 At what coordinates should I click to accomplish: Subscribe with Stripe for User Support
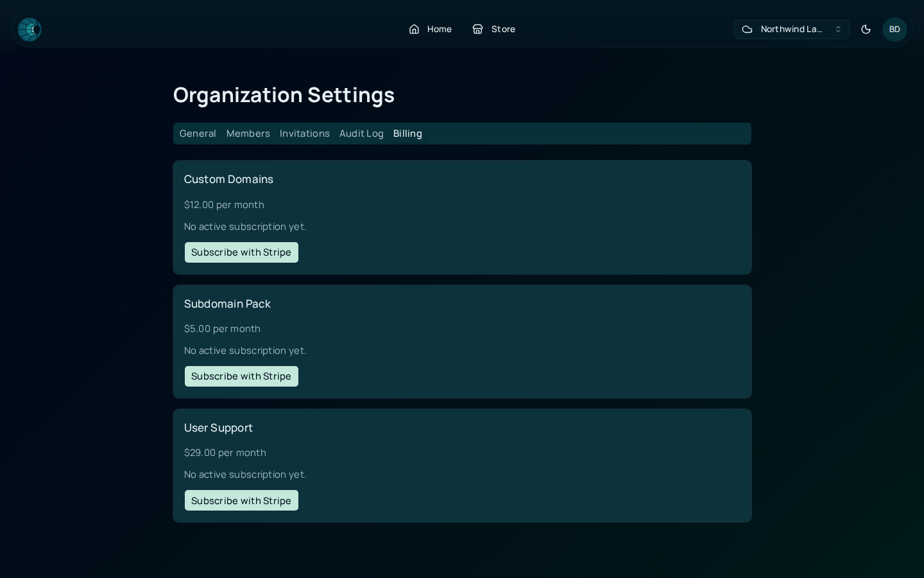241,500
